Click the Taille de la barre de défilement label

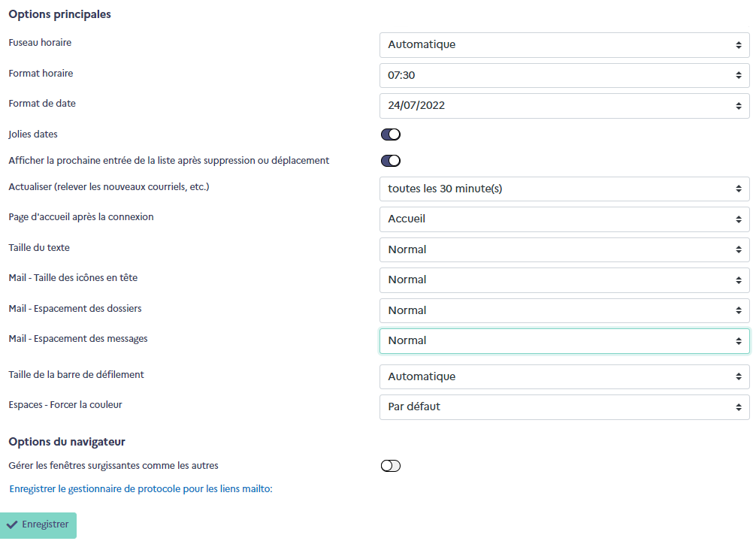(x=76, y=374)
